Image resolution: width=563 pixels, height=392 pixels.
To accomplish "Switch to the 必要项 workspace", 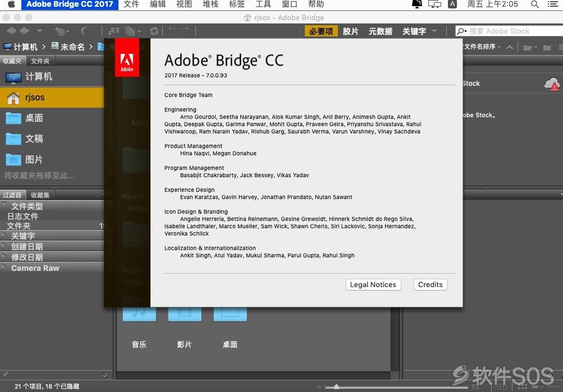I will (x=321, y=31).
